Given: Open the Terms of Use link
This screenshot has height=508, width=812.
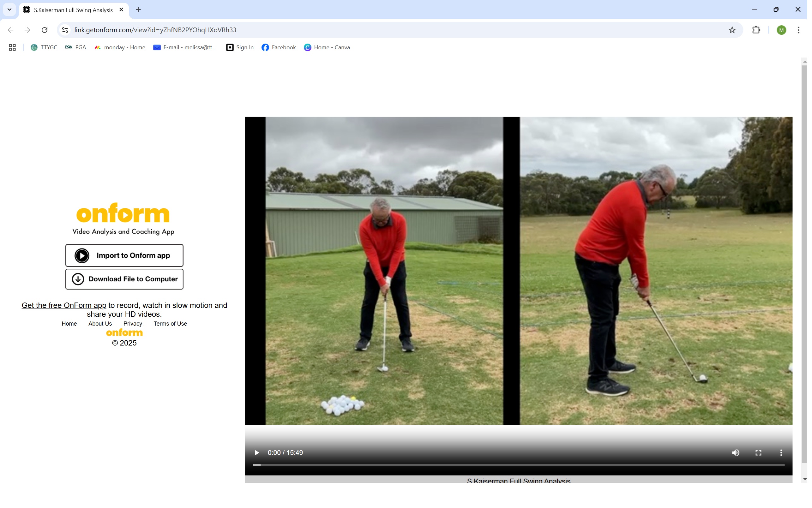Looking at the screenshot, I should (170, 324).
